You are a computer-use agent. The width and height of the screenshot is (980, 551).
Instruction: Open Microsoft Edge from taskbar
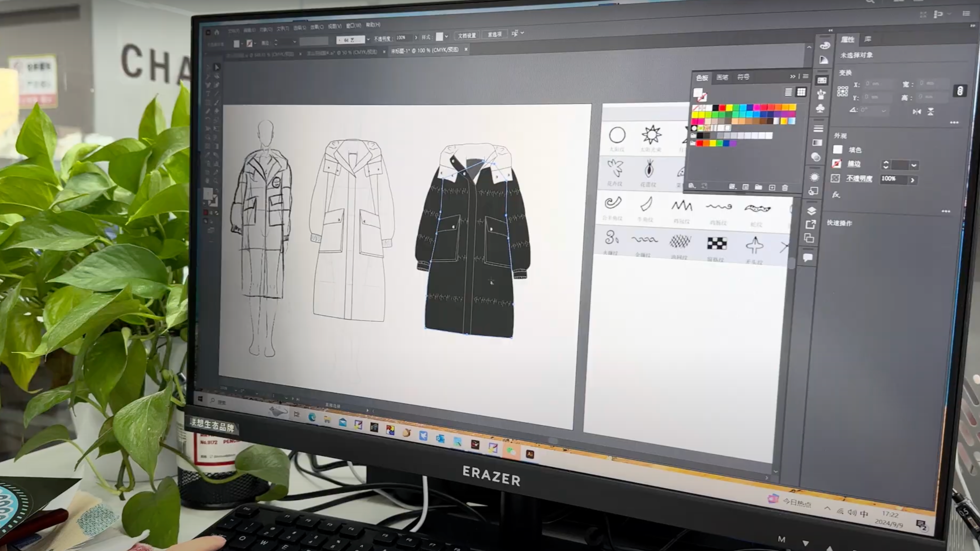[x=312, y=417]
